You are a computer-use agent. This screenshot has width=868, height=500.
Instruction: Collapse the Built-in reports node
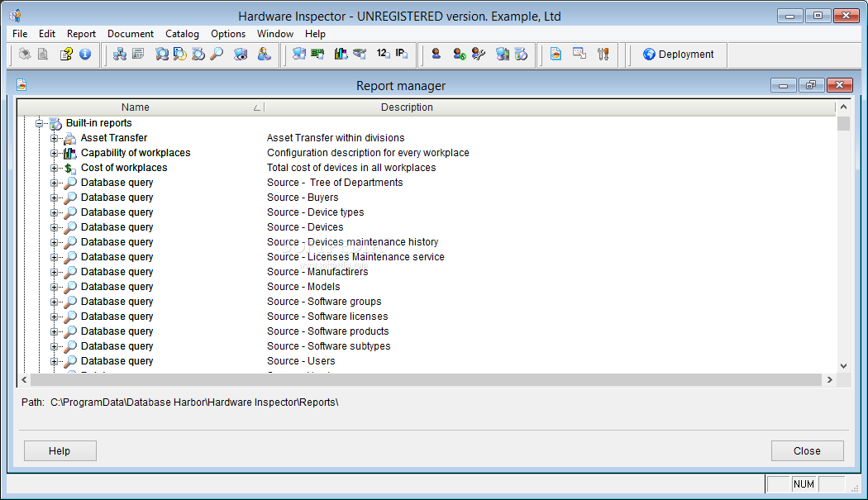point(40,123)
